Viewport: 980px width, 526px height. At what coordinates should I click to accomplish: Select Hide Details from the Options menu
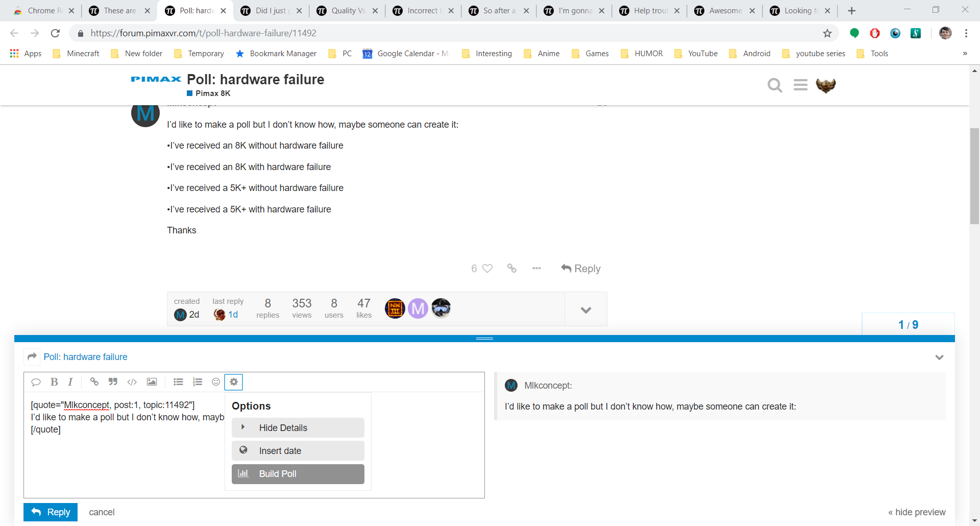298,428
